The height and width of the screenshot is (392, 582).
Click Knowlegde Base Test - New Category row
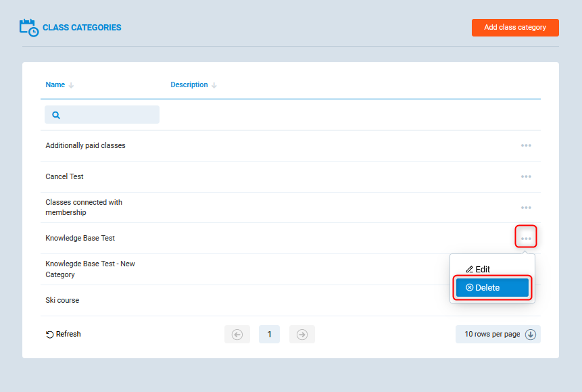90,269
